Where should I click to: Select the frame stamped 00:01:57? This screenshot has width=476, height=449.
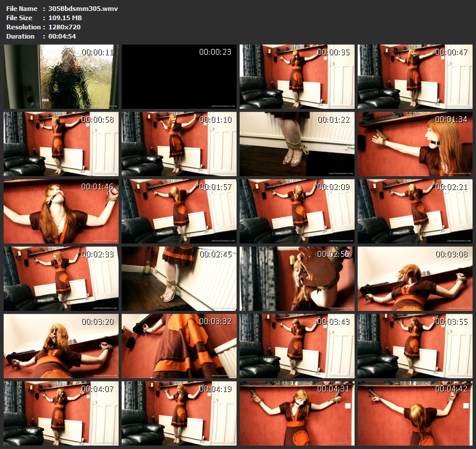point(179,211)
